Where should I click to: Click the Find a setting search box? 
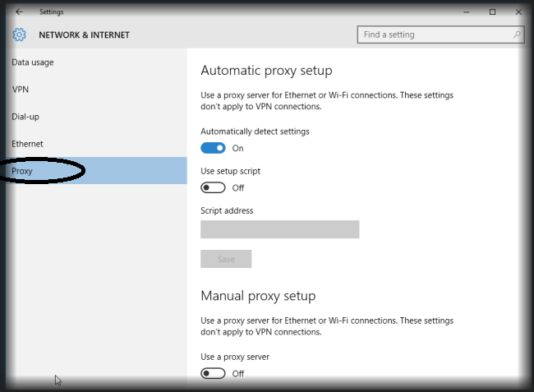click(x=434, y=35)
